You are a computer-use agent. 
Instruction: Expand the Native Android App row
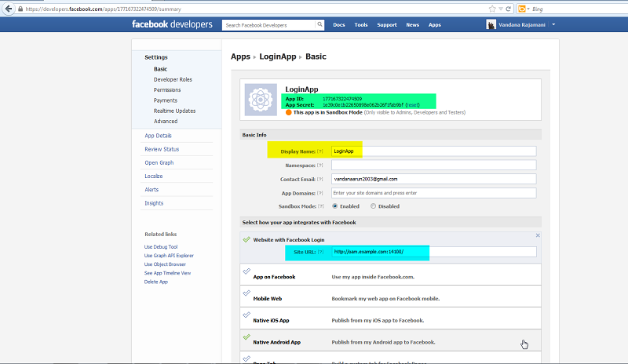[390, 340]
